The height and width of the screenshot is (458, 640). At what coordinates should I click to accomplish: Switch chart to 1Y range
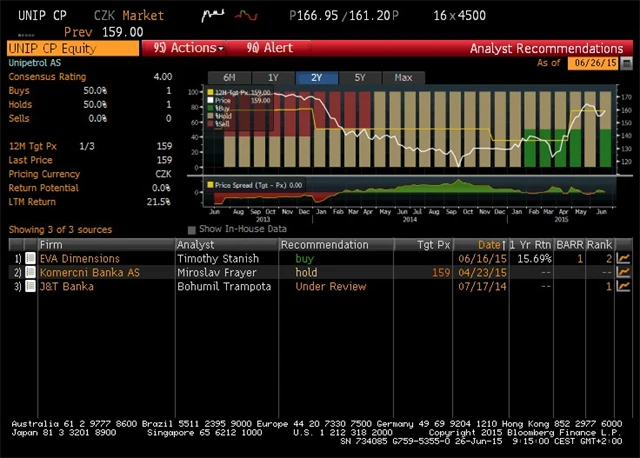pyautogui.click(x=273, y=77)
